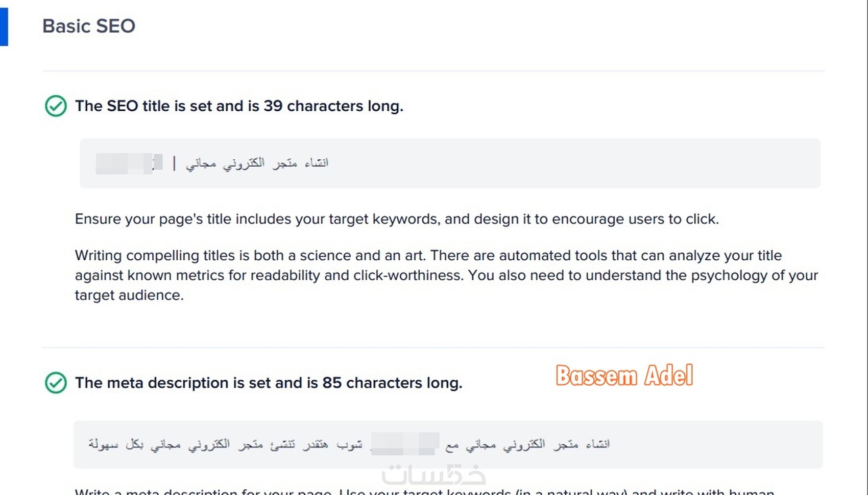The image size is (868, 495).
Task: Click the Basic SEO section heading
Action: click(x=89, y=26)
